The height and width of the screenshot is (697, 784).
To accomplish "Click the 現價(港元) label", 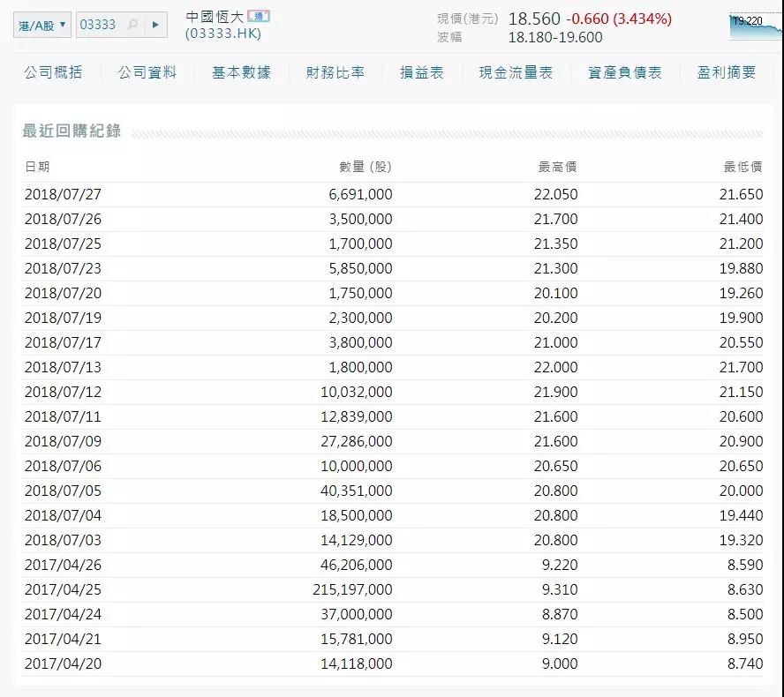I will [x=468, y=19].
